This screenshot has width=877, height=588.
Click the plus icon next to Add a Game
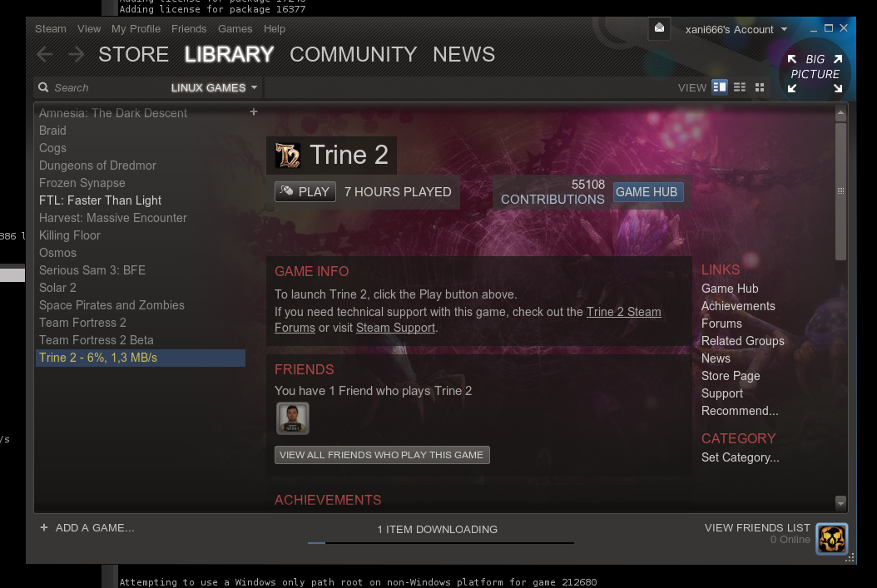click(43, 527)
